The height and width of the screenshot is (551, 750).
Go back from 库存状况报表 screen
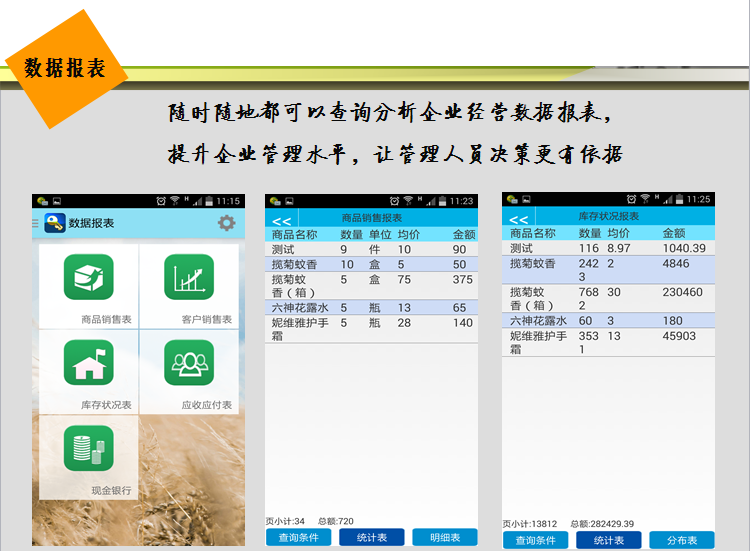[518, 219]
